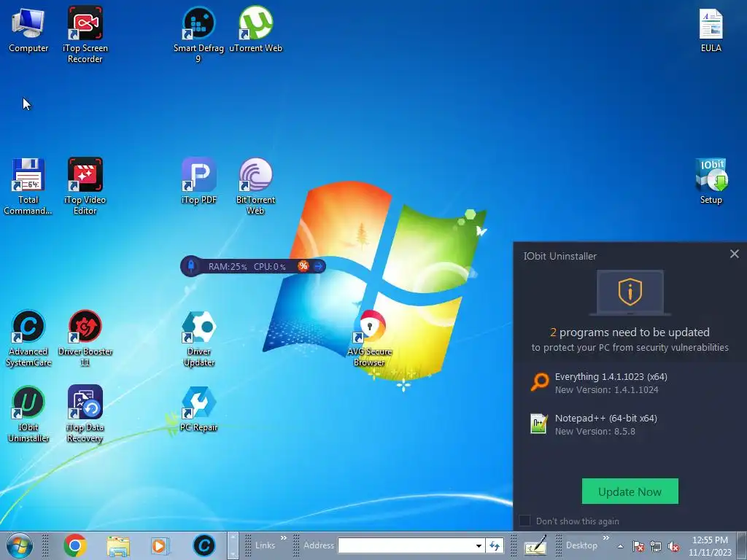747x560 pixels.
Task: Select the BitTorrent Web shortcut
Action: (256, 186)
